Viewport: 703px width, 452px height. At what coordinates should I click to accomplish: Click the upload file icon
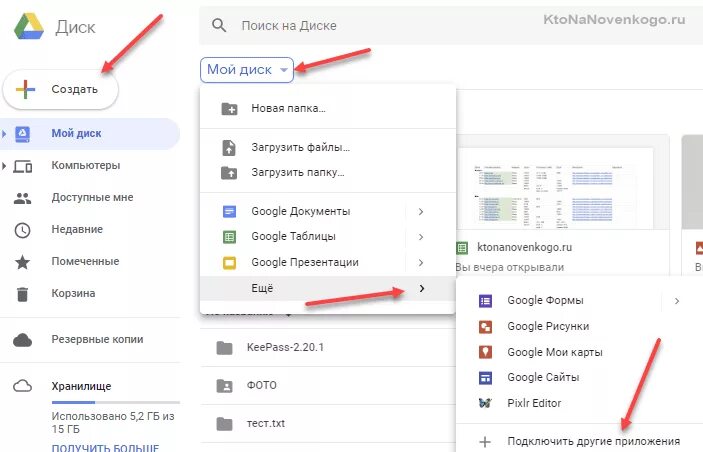(229, 148)
